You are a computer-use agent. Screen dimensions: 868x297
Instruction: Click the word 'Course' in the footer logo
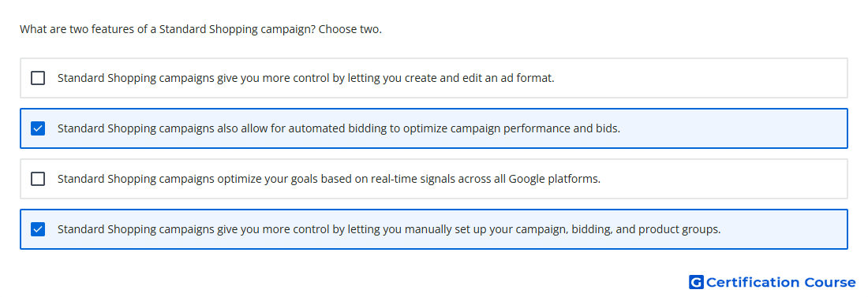(830, 282)
